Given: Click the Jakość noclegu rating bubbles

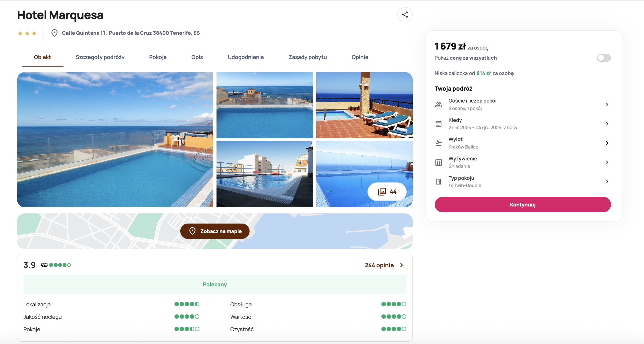Looking at the screenshot, I should [x=187, y=316].
